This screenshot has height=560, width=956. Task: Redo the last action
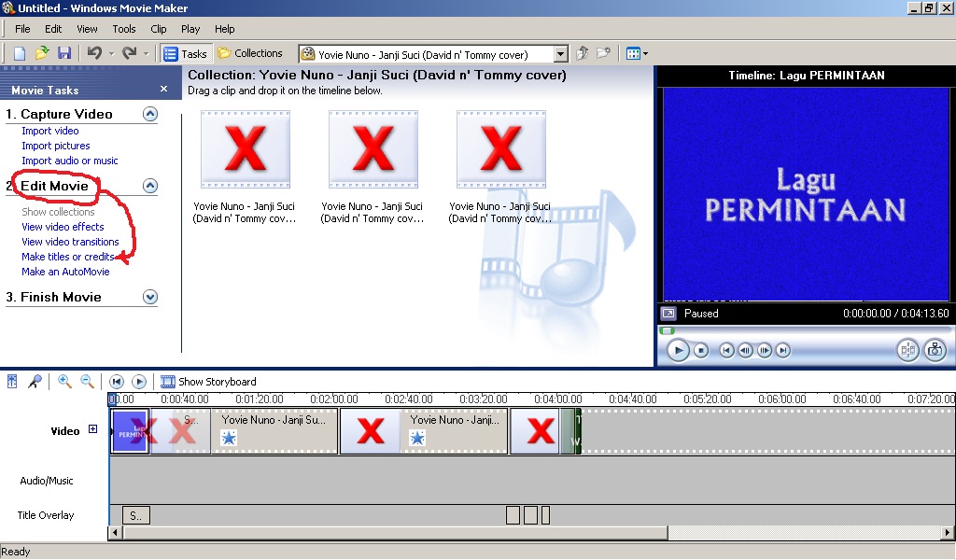(129, 53)
